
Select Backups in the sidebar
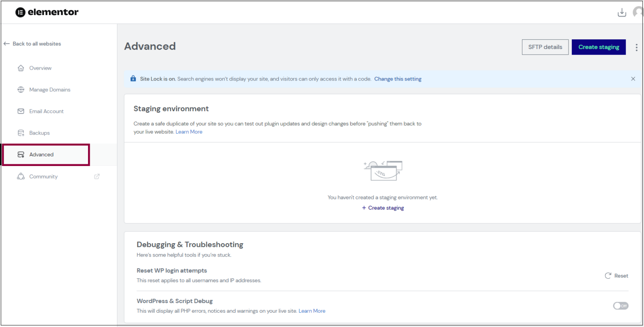39,133
